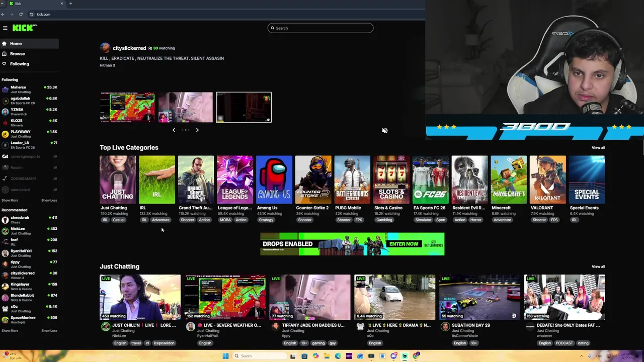The image size is (644, 362).
Task: Open Among Us category cover
Action: point(274,179)
